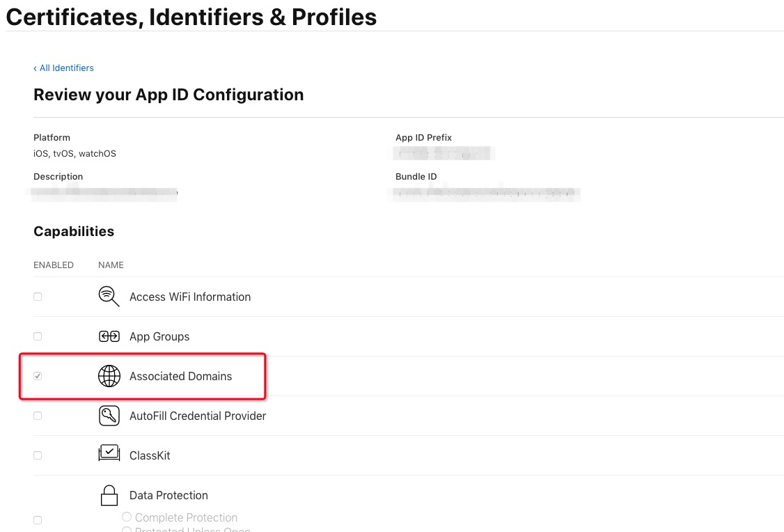Enable the App Groups checkbox
Screen dimensions: 784x532
pyautogui.click(x=38, y=336)
